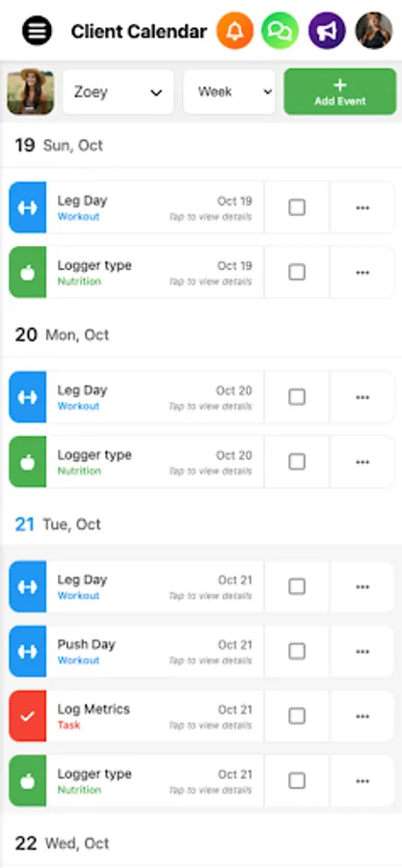The image size is (402, 868).
Task: Mark Push Day workout as complete
Action: tap(297, 652)
